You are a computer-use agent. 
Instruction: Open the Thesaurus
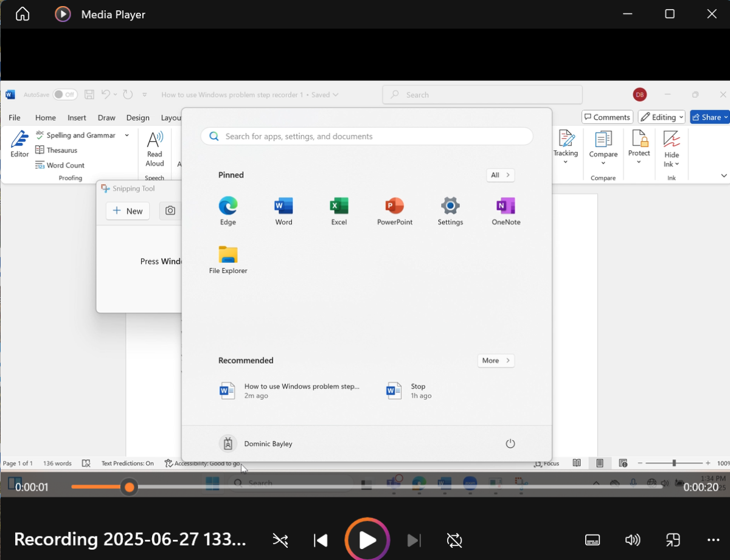[x=56, y=150]
